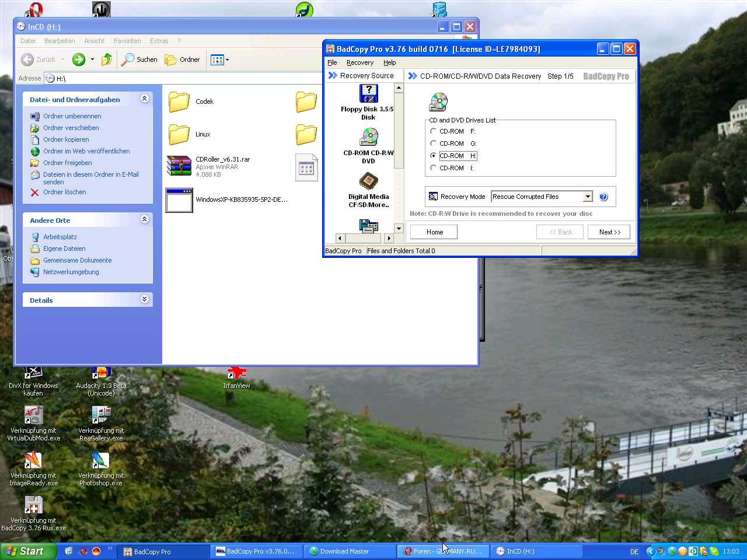Click the Ordner kopieren task link
747x560 pixels.
[66, 139]
